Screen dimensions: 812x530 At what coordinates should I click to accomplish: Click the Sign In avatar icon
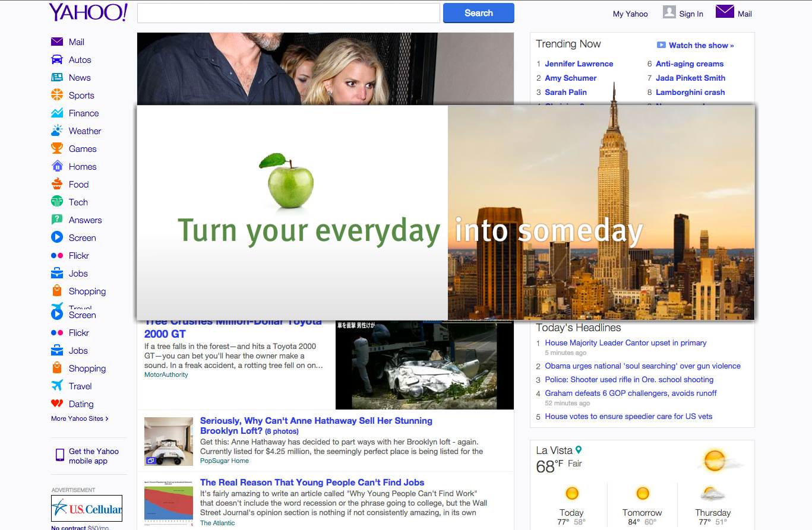point(669,12)
